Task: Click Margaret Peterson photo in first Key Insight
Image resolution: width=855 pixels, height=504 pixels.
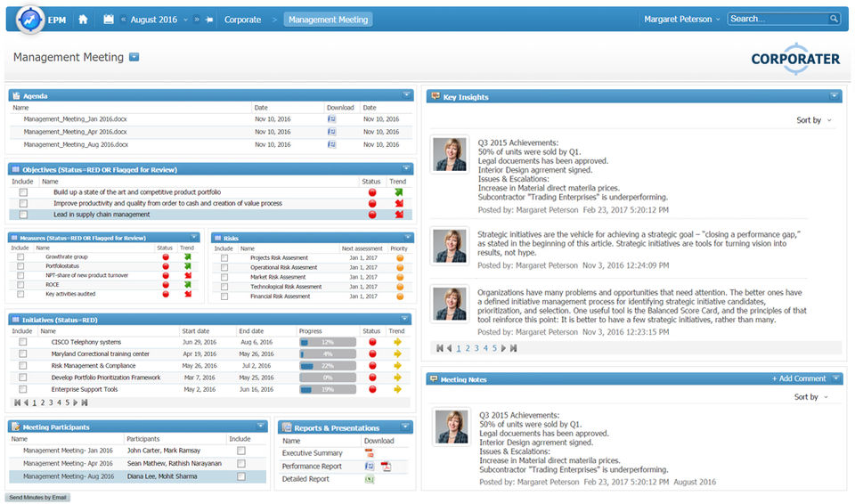Action: 450,154
